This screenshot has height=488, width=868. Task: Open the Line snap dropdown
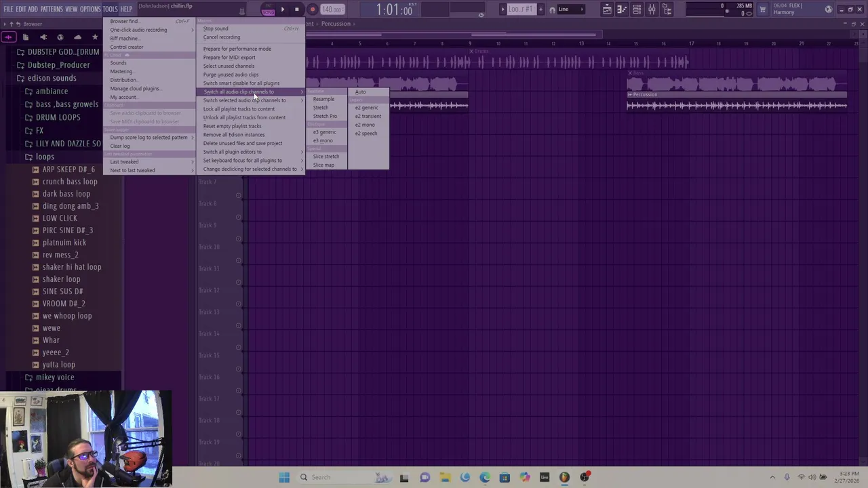[x=572, y=9]
